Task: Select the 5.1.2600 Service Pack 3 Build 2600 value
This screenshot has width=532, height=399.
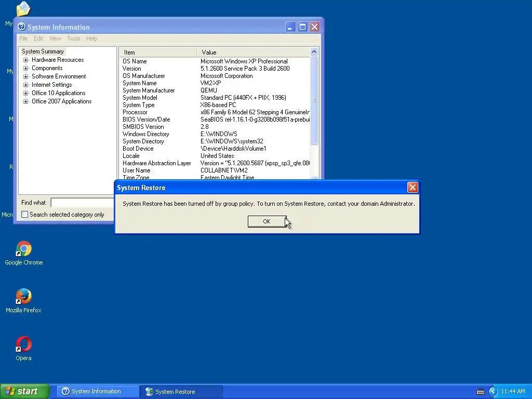Action: pyautogui.click(x=245, y=69)
